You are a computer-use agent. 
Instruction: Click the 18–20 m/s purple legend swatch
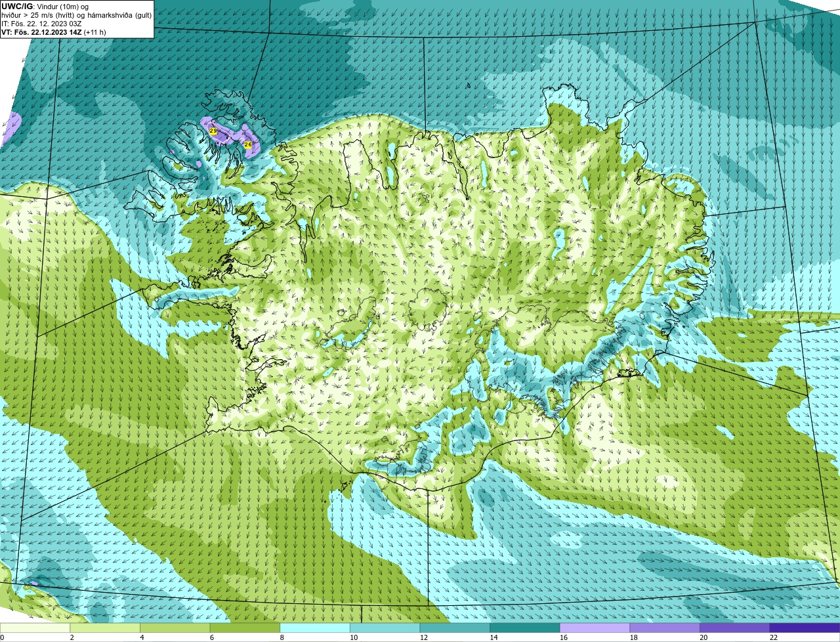[665, 628]
